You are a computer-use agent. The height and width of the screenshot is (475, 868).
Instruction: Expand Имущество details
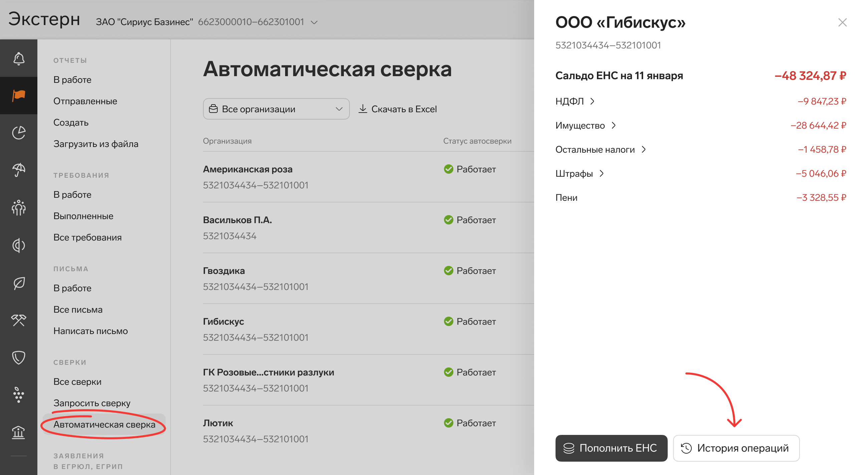tap(585, 125)
